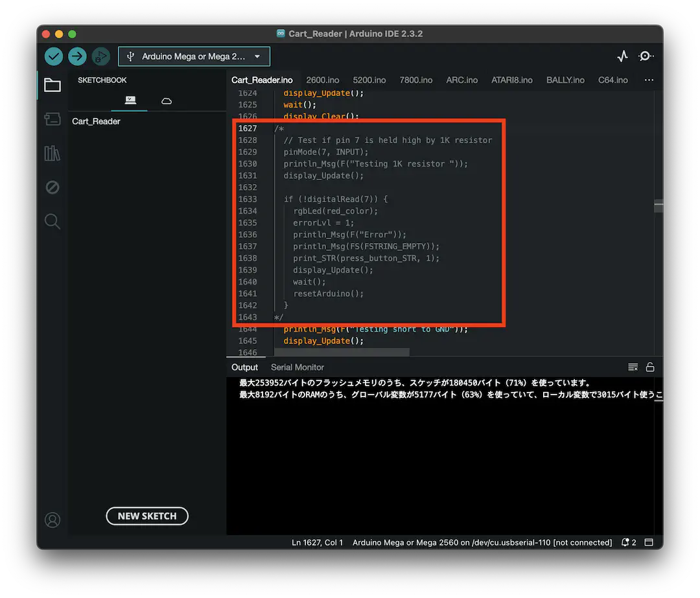Clear the Output console

click(x=633, y=367)
